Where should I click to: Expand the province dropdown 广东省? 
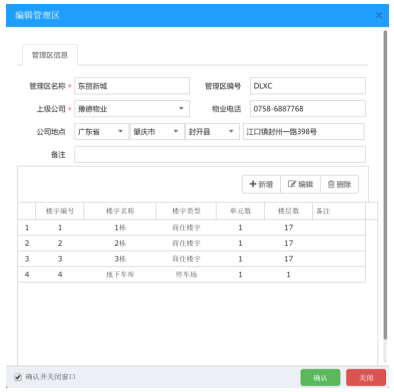pyautogui.click(x=101, y=132)
